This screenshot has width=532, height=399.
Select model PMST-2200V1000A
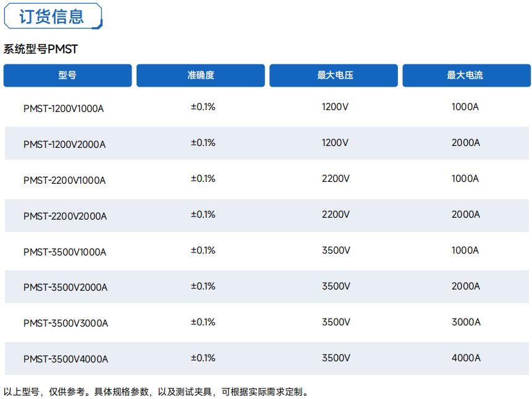pyautogui.click(x=64, y=181)
